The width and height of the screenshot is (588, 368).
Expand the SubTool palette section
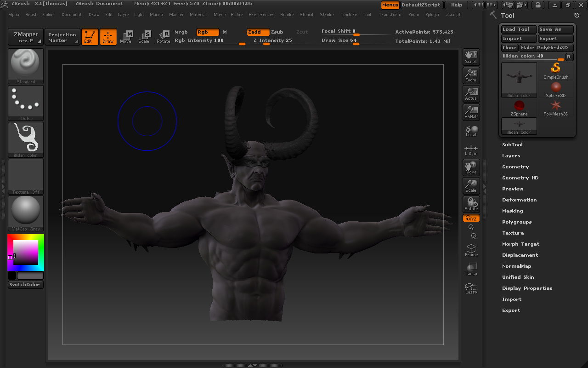512,145
